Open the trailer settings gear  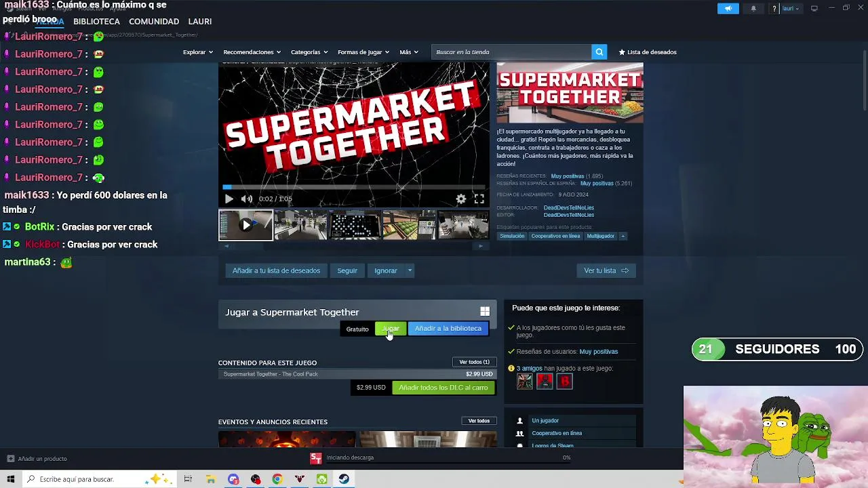pos(461,199)
